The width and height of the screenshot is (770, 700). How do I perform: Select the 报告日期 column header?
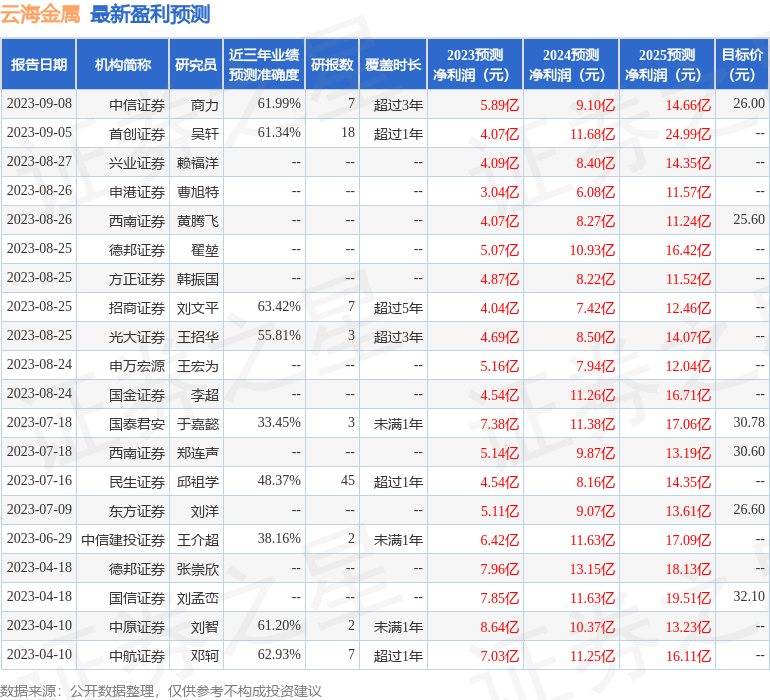[39, 64]
